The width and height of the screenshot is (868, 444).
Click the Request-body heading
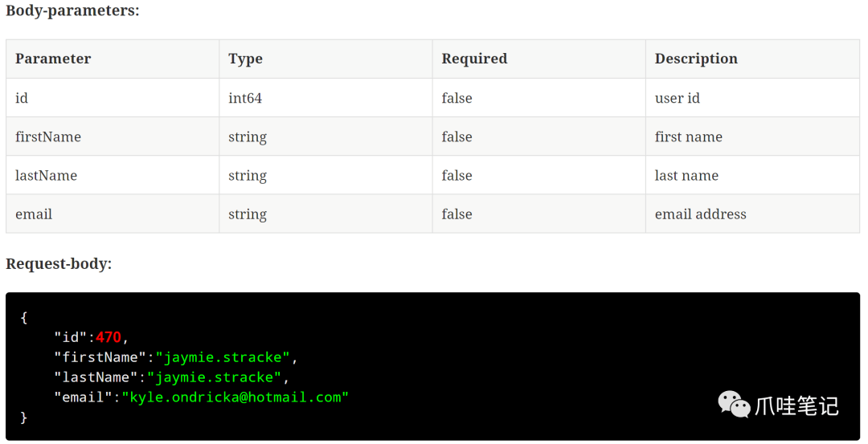59,263
